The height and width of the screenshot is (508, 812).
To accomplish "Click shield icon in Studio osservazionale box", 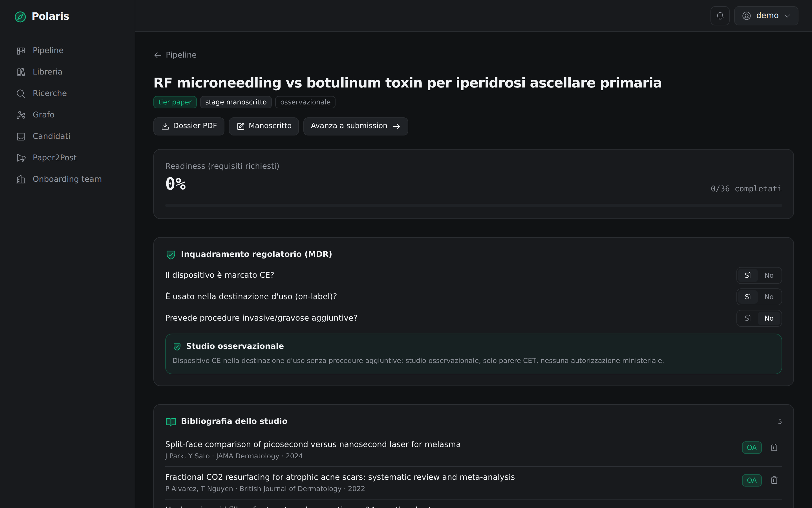I will coord(177,347).
